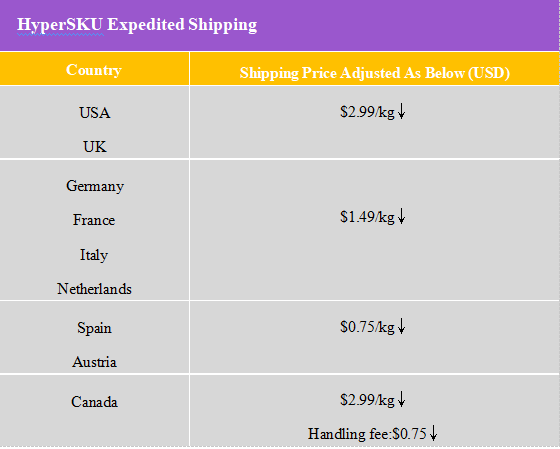Click down arrow next to $0.75/kg
Screen dimensions: 560x449
(401, 326)
